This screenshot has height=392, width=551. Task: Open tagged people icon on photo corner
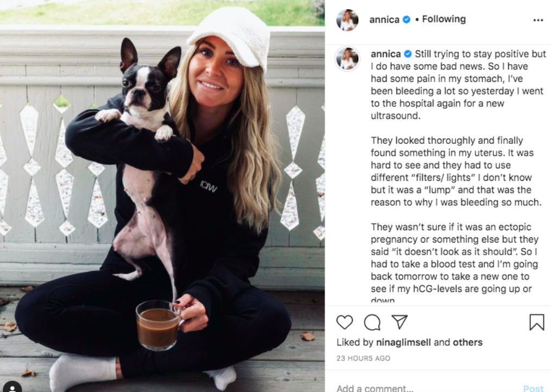click(x=12, y=388)
